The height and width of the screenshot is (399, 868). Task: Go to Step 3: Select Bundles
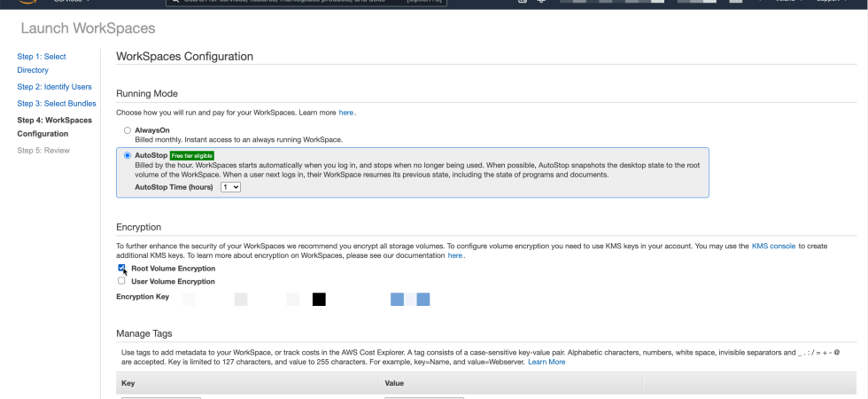(x=57, y=104)
